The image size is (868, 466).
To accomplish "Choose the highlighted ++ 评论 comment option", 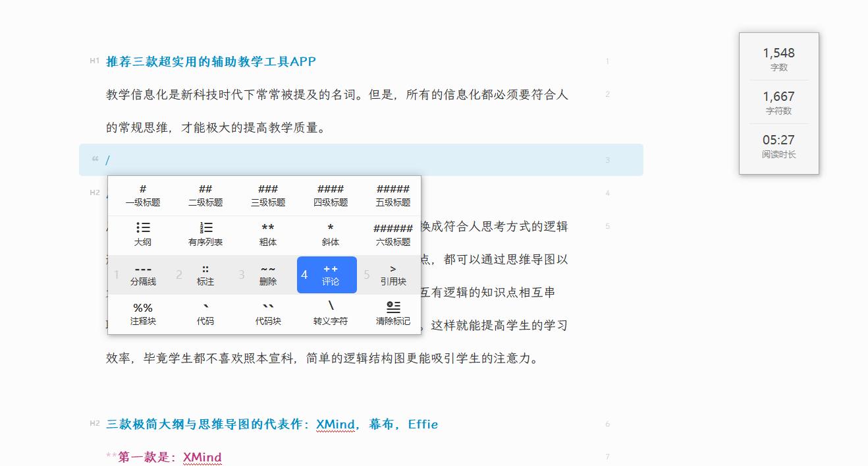I will coord(327,275).
